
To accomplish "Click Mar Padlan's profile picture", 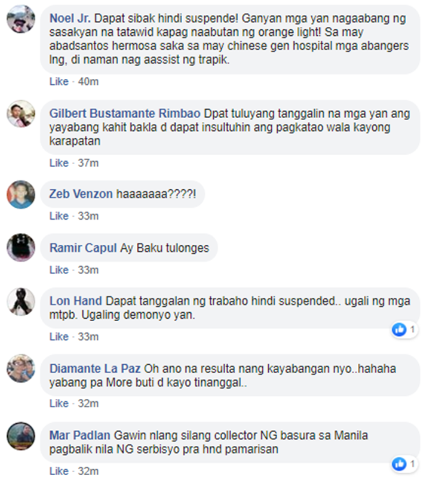I will point(21,436).
